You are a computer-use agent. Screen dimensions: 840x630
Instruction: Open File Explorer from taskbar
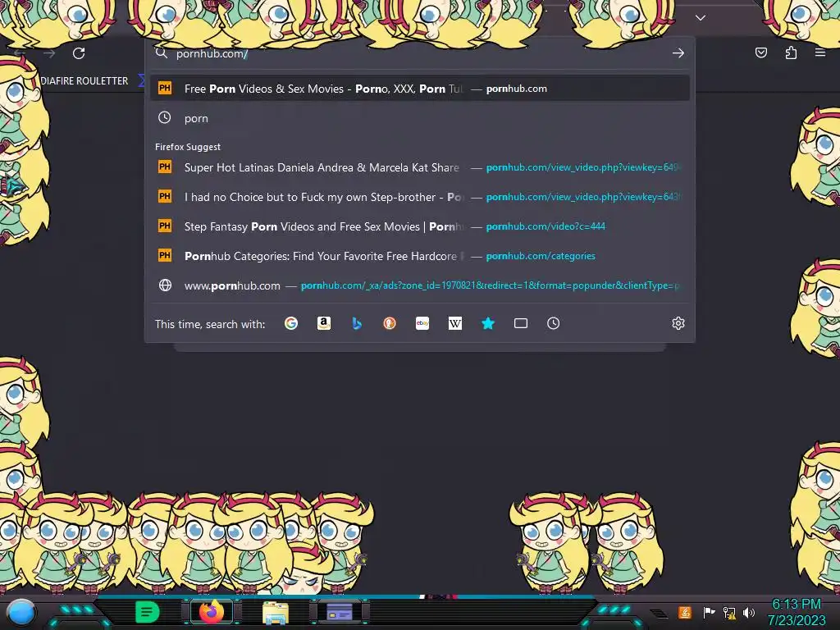[x=276, y=612]
